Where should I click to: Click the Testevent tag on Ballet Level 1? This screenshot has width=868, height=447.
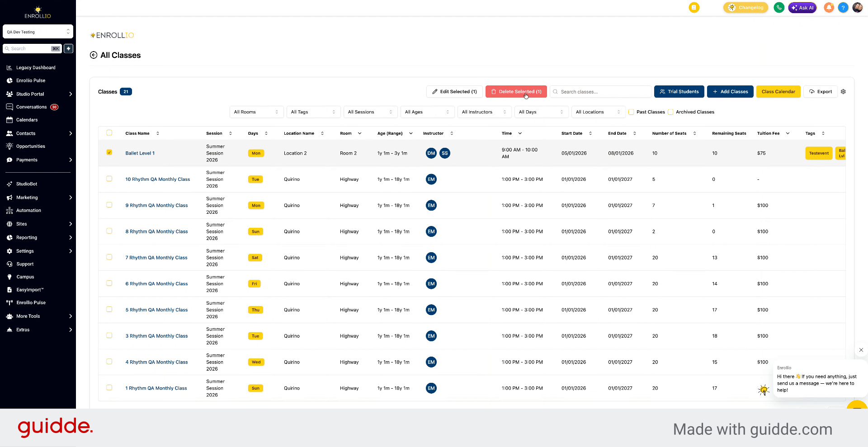point(819,153)
